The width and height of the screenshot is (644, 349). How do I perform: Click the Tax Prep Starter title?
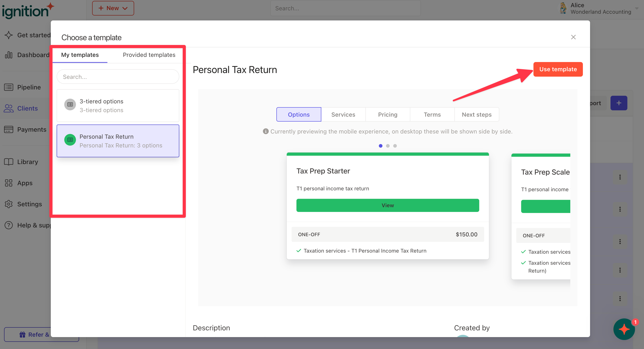point(323,171)
